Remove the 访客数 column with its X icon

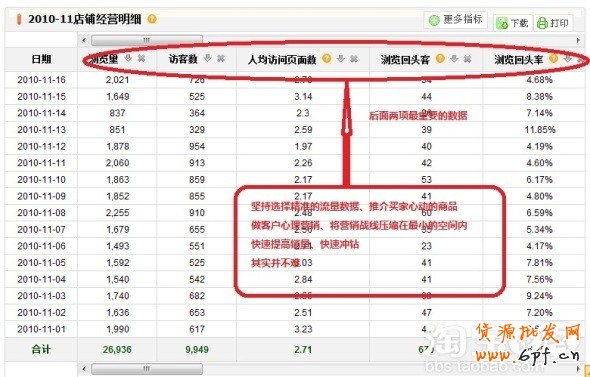[221, 58]
